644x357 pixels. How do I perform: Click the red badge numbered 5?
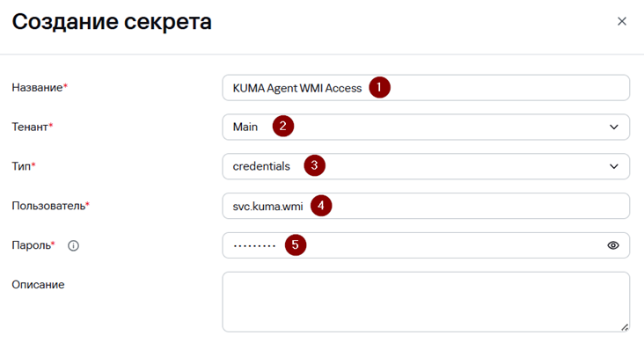coord(296,245)
